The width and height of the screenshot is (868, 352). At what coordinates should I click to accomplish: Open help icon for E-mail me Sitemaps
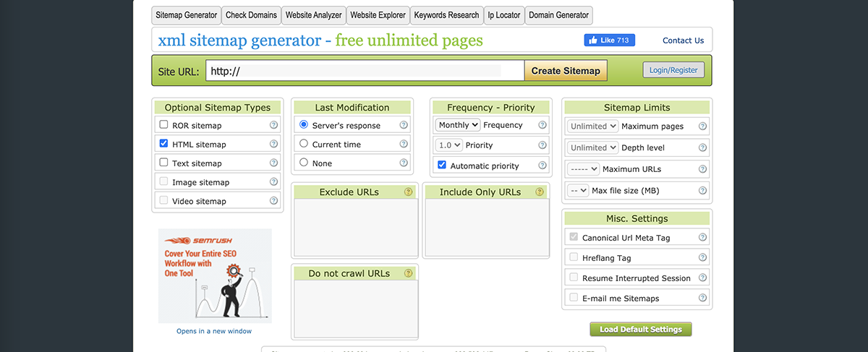(x=702, y=298)
